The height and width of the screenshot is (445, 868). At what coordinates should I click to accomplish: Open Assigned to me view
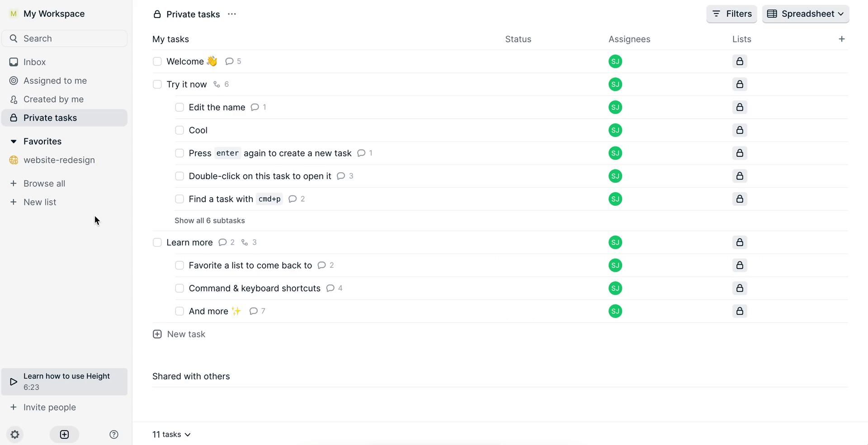[x=55, y=81]
